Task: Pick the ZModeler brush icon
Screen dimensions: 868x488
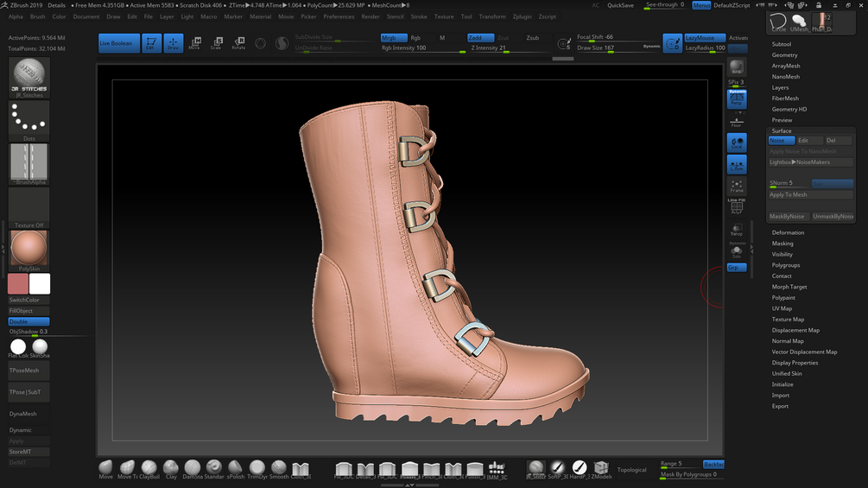Action: coord(601,467)
